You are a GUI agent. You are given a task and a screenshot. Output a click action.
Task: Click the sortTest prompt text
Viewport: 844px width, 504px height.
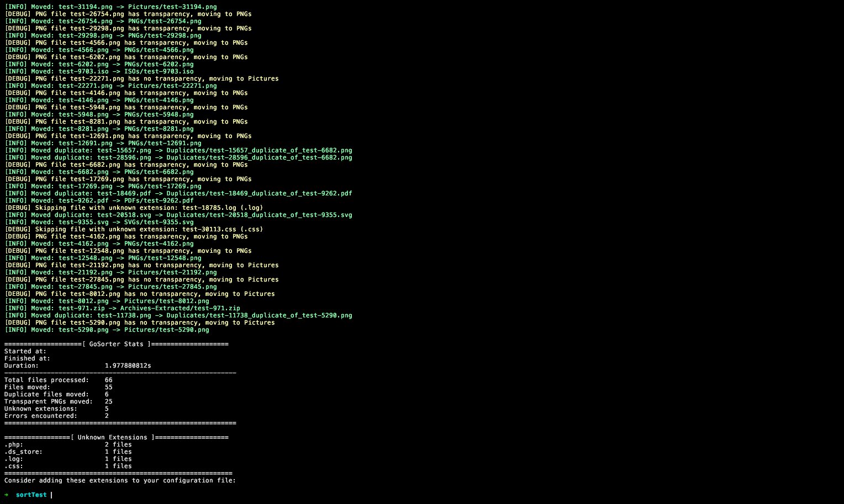(31, 495)
